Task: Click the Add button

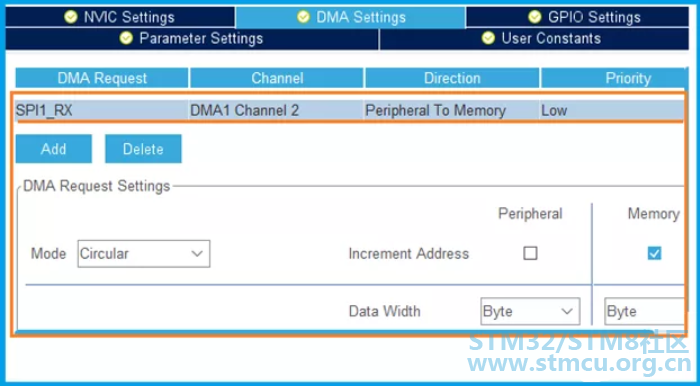Action: pyautogui.click(x=54, y=149)
